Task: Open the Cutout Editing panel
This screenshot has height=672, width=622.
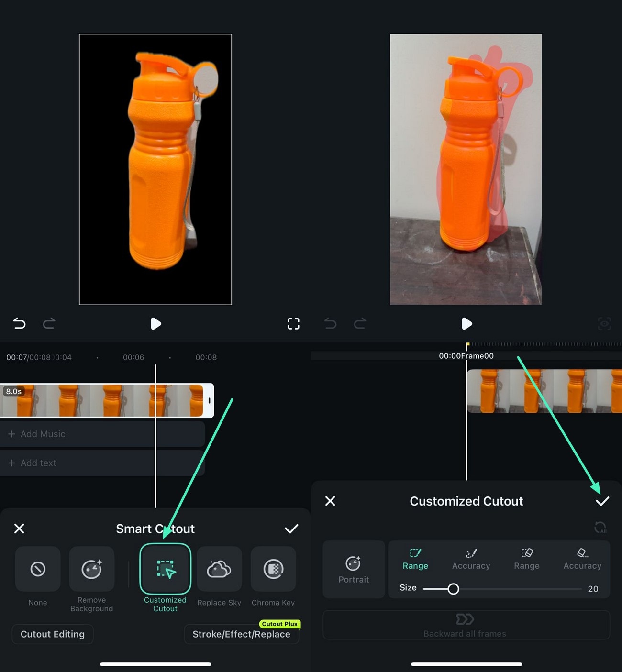Action: point(52,634)
